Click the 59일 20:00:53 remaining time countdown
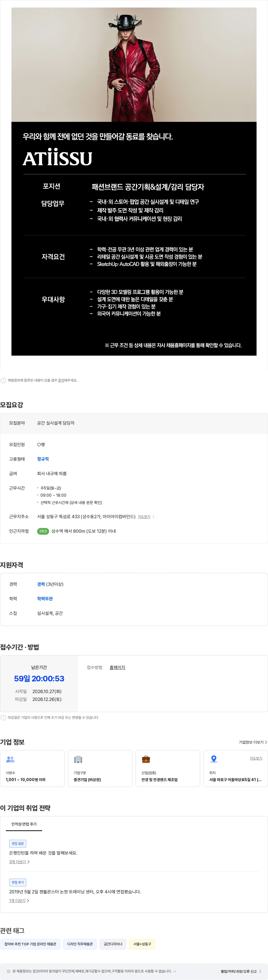Screen dimensions: 268x980 [39, 679]
